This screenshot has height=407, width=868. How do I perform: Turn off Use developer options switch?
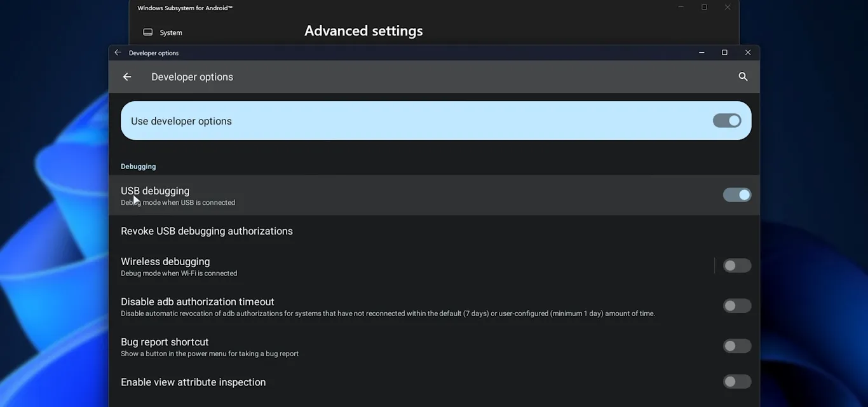(727, 121)
